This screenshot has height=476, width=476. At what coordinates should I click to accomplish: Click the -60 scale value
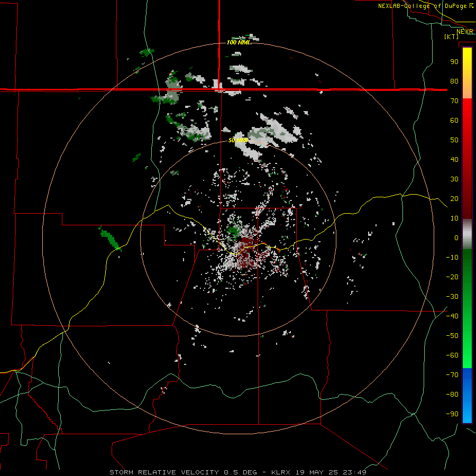tap(452, 355)
